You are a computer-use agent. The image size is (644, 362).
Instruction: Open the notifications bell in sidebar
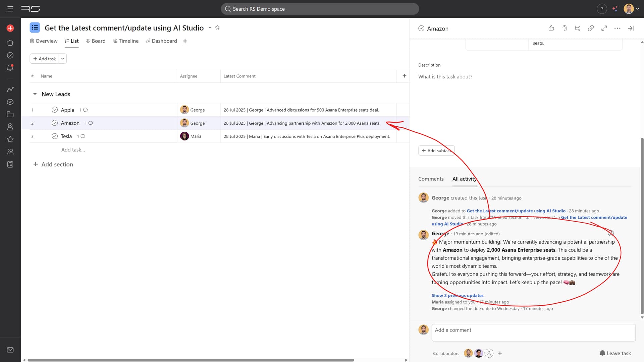coord(10,68)
